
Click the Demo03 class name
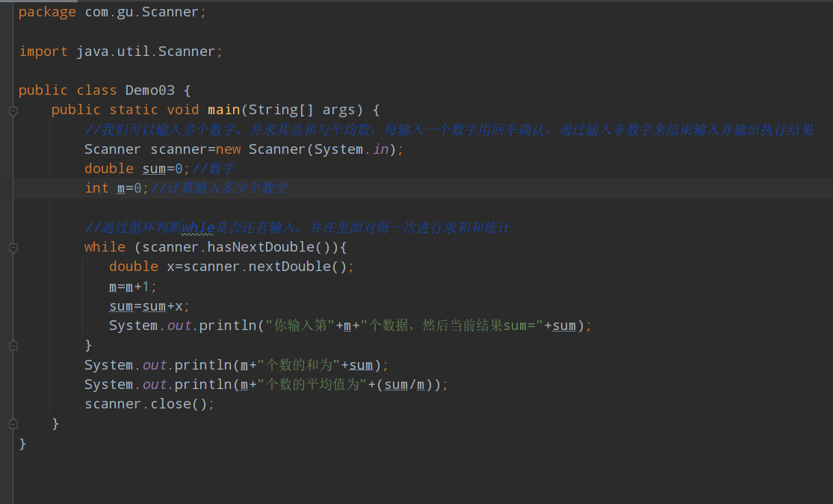149,90
